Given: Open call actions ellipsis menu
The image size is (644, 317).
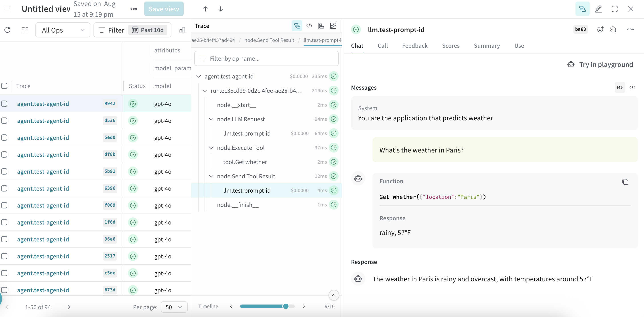Looking at the screenshot, I should click(x=630, y=30).
